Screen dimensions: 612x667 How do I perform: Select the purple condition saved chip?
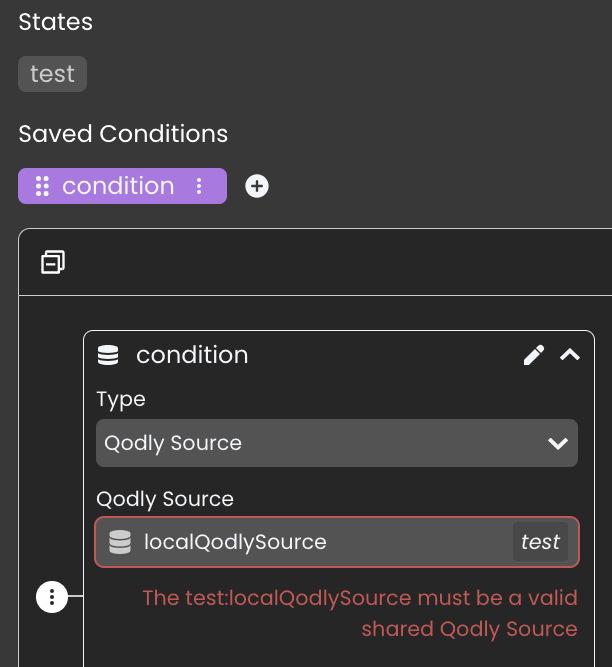click(122, 186)
